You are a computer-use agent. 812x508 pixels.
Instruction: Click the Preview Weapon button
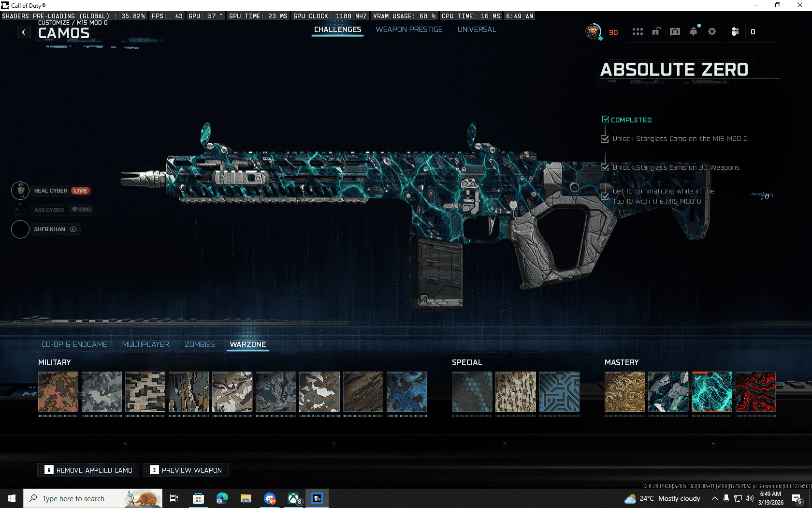click(x=186, y=470)
